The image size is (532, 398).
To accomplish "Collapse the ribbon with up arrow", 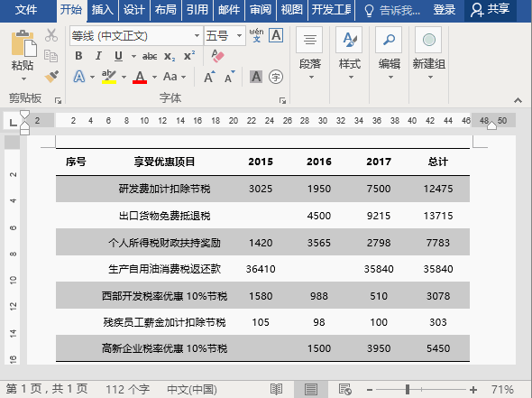I will pyautogui.click(x=518, y=100).
